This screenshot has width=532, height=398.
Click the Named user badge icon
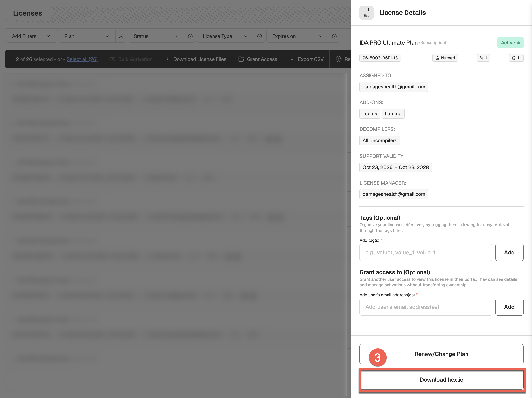tap(437, 58)
